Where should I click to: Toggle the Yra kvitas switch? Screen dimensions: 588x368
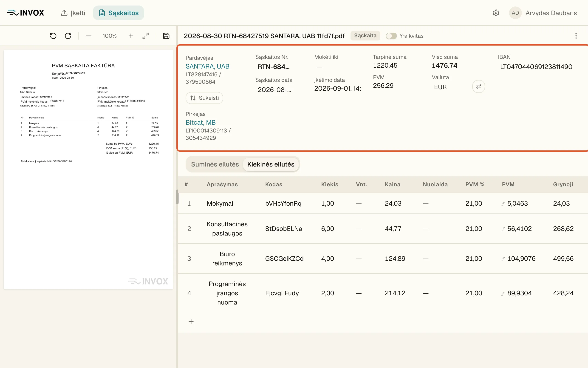coord(391,36)
